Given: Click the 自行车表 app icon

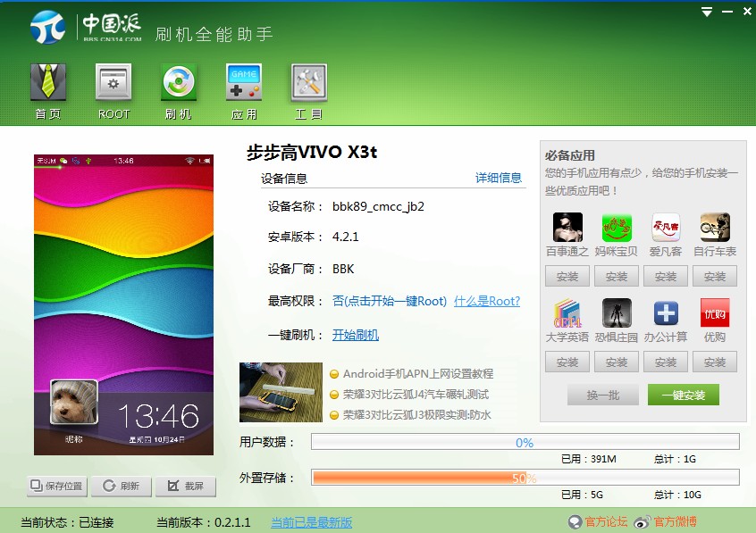Looking at the screenshot, I should [x=715, y=227].
